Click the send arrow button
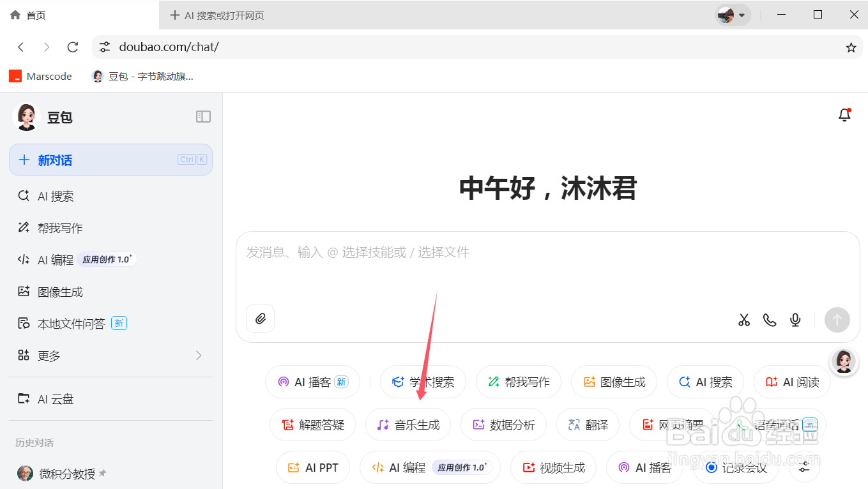This screenshot has width=868, height=489. (837, 320)
